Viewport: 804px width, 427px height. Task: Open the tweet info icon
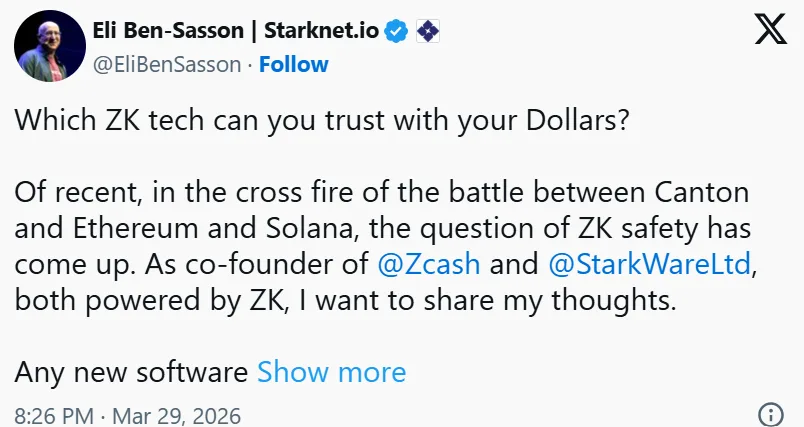click(x=771, y=414)
